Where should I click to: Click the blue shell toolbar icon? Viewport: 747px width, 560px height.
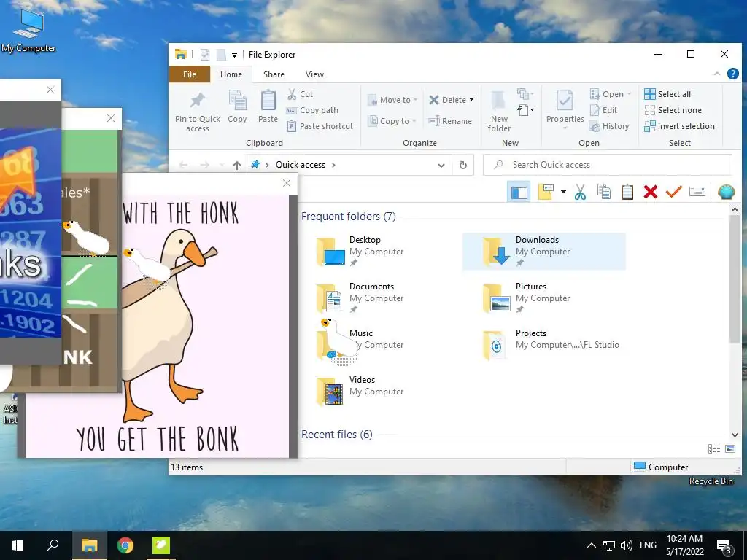click(726, 192)
